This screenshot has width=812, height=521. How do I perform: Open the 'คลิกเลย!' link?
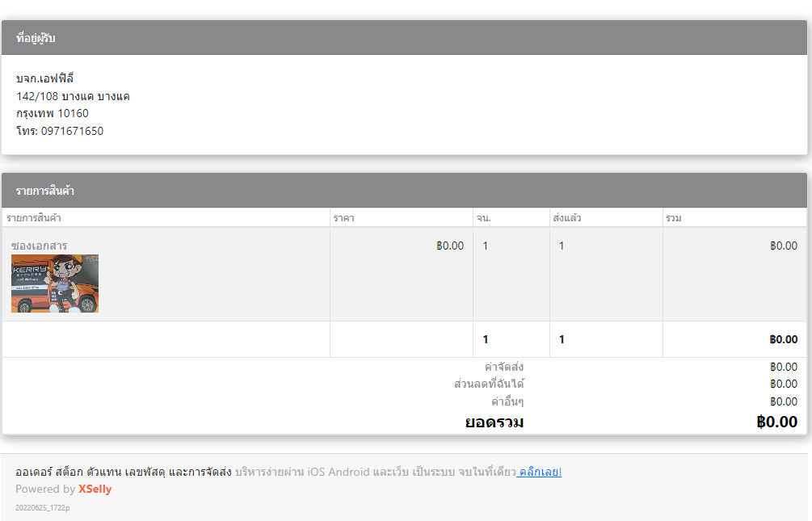coord(540,472)
